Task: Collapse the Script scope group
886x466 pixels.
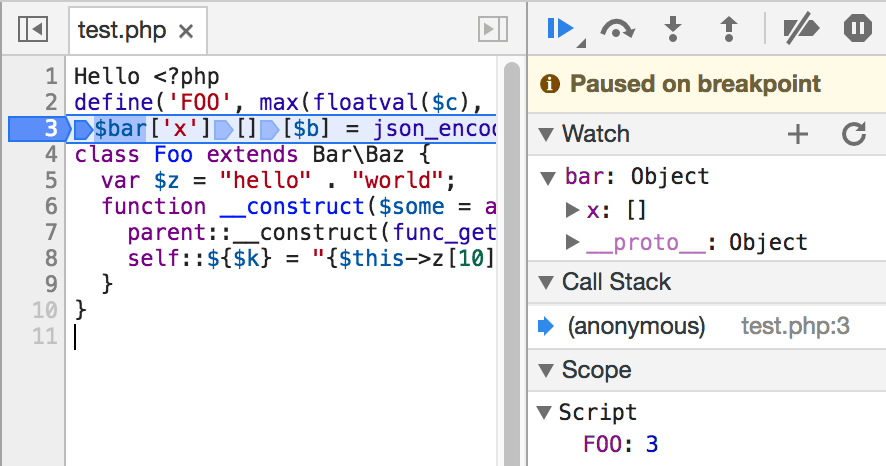Action: pyautogui.click(x=544, y=412)
